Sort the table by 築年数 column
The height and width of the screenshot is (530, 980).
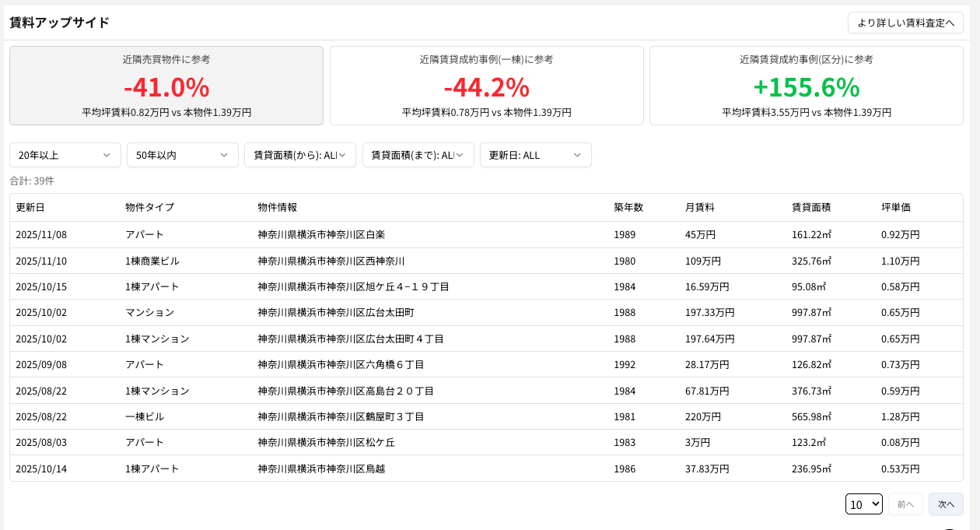point(624,207)
